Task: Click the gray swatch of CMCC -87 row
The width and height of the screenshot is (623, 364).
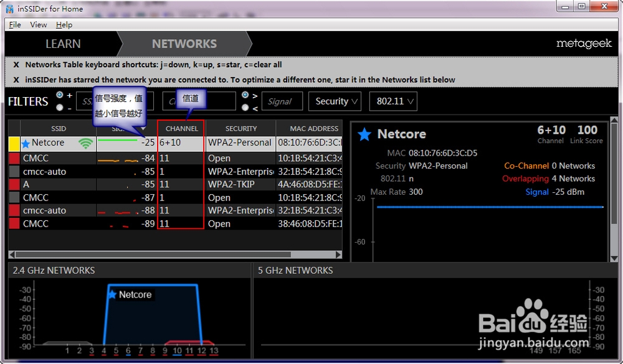Action: click(14, 198)
